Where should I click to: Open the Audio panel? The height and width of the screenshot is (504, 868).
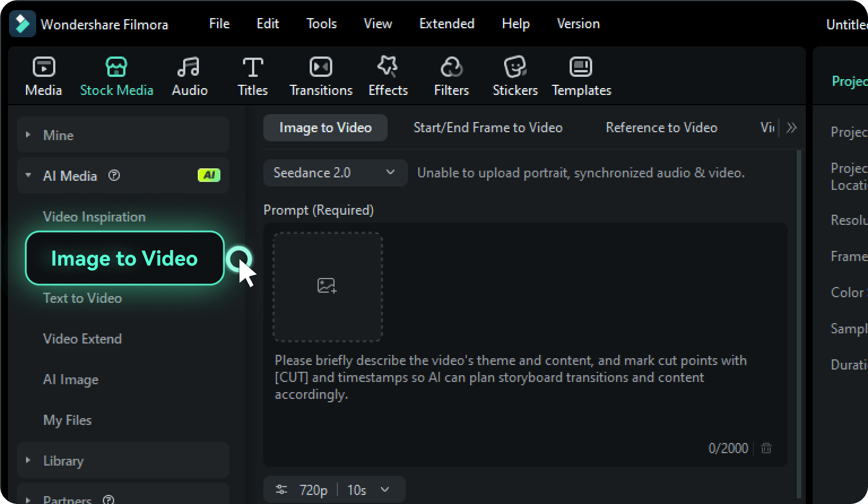(189, 75)
